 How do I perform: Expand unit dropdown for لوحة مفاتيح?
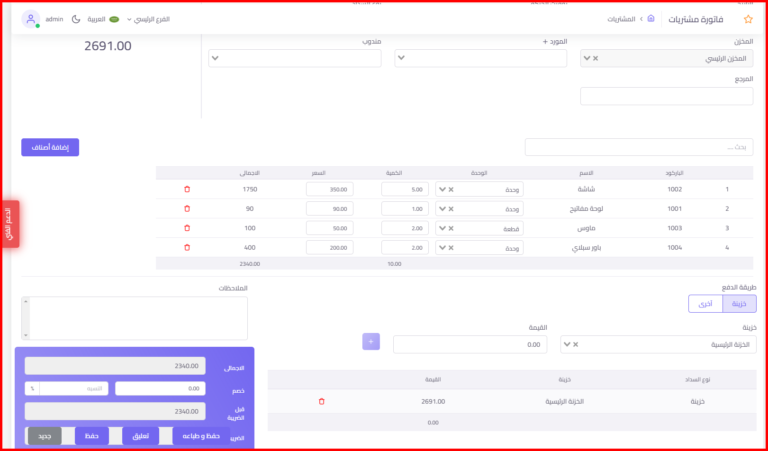coord(442,209)
